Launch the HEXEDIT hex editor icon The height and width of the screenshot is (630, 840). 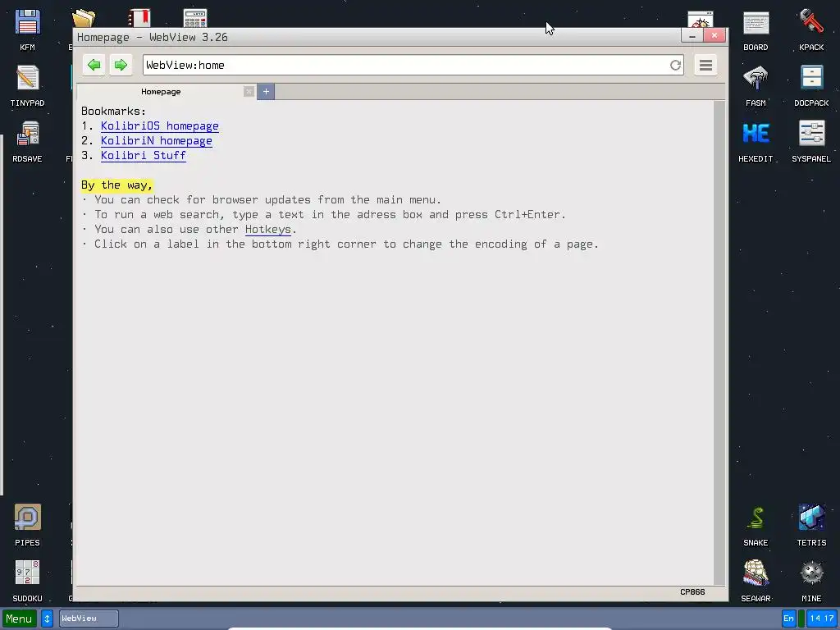coord(756,141)
